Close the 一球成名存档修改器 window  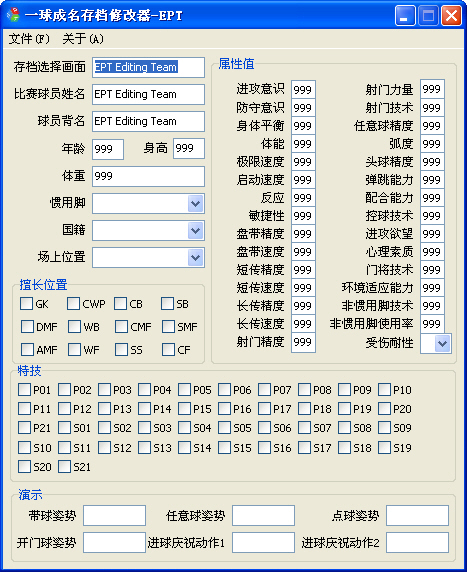pyautogui.click(x=451, y=16)
